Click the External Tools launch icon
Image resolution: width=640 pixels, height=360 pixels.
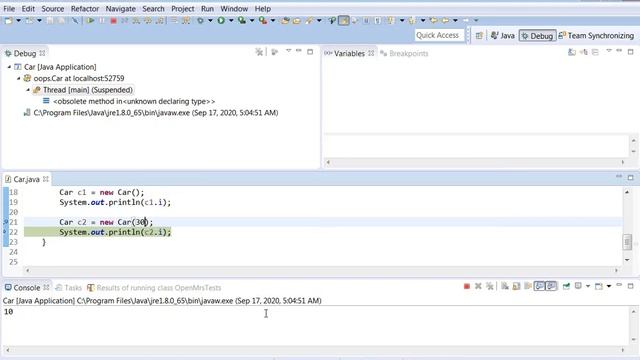[262, 20]
